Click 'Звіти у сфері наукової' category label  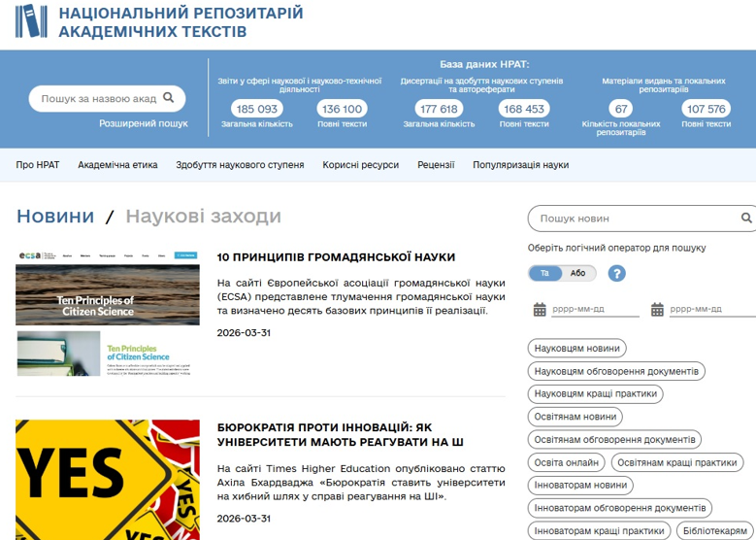[x=300, y=85]
